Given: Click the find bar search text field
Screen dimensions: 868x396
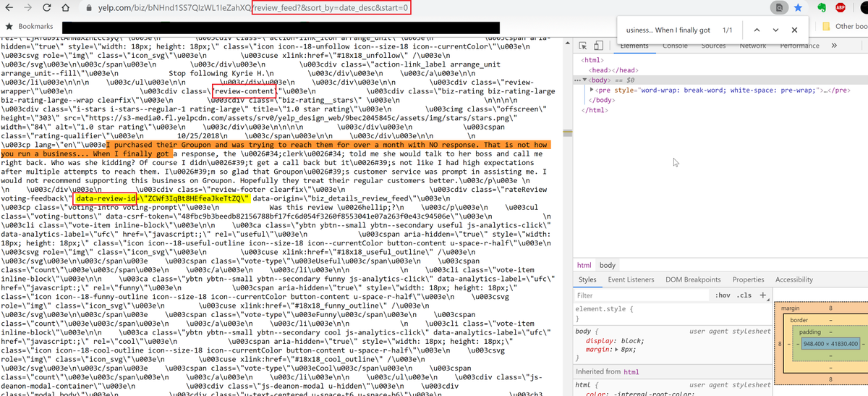Looking at the screenshot, I should point(668,30).
